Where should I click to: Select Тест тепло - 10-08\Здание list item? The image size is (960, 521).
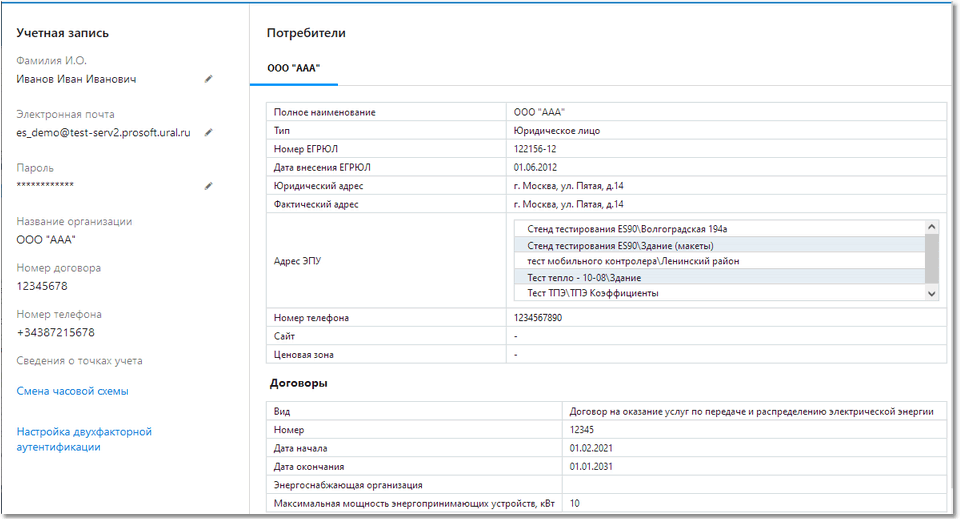point(584,277)
